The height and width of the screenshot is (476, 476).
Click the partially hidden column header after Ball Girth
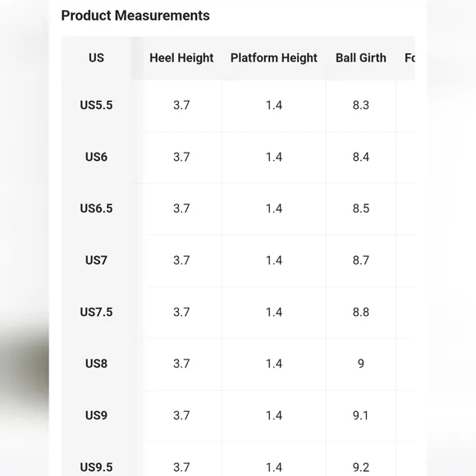point(410,57)
